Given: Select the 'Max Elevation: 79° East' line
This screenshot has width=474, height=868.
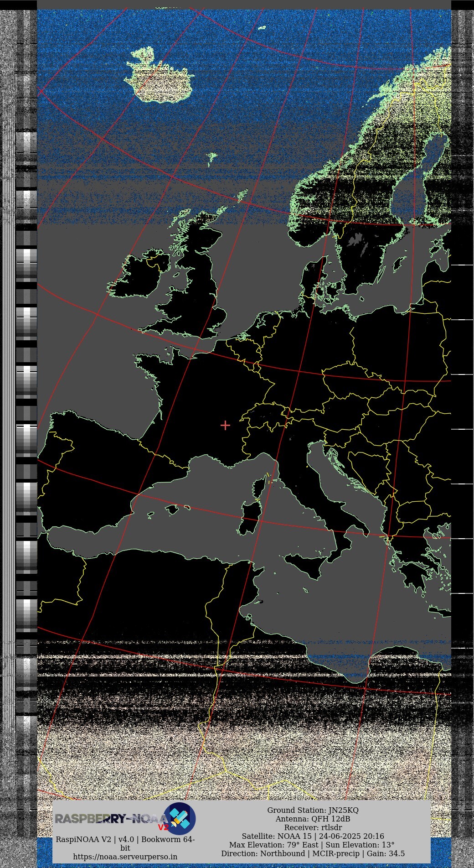Looking at the screenshot, I should coord(313,845).
